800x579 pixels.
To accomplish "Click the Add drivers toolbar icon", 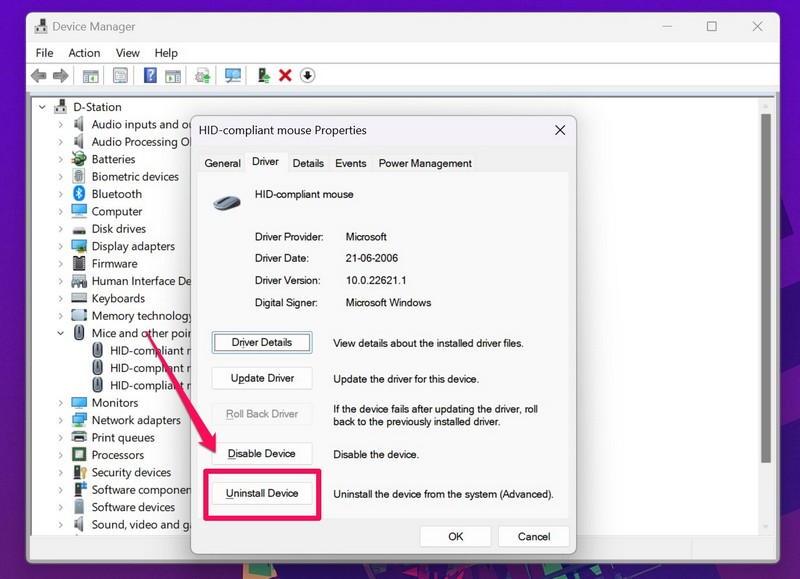I will click(x=263, y=76).
